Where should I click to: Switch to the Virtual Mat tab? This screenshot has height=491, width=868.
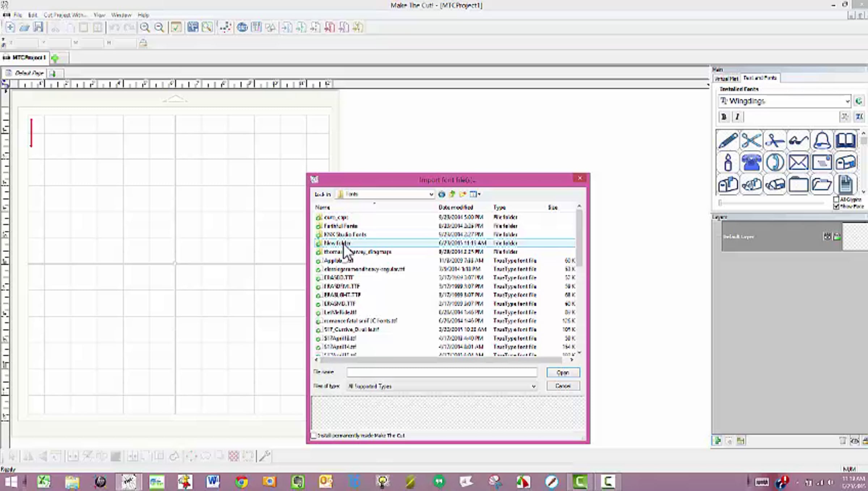point(726,78)
